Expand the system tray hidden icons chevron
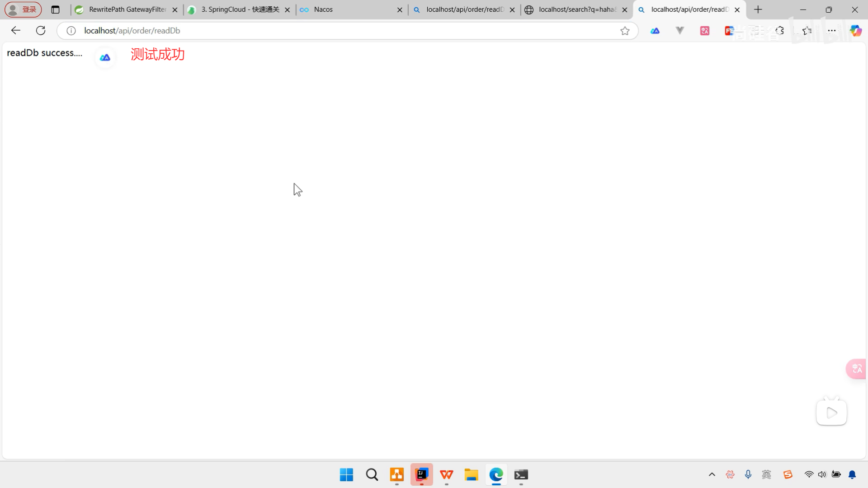This screenshot has height=488, width=868. pyautogui.click(x=712, y=474)
